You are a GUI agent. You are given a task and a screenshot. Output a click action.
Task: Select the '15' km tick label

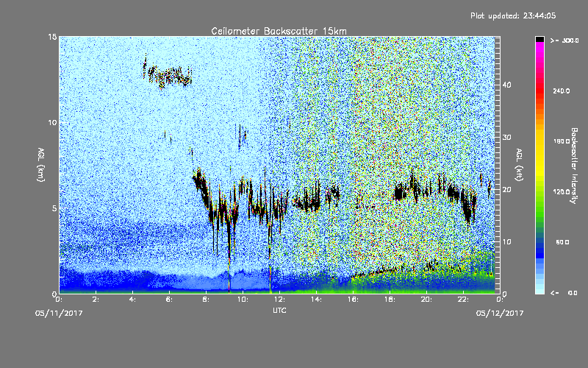coord(52,37)
